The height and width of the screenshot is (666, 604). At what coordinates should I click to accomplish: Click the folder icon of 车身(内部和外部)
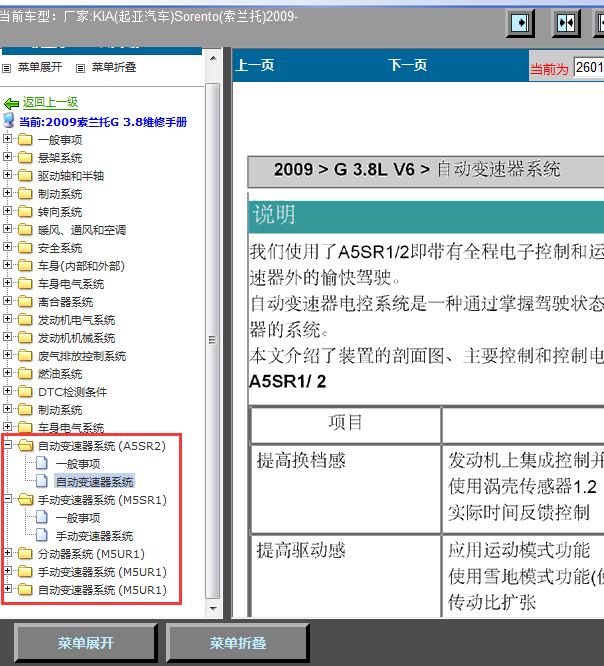[x=25, y=265]
